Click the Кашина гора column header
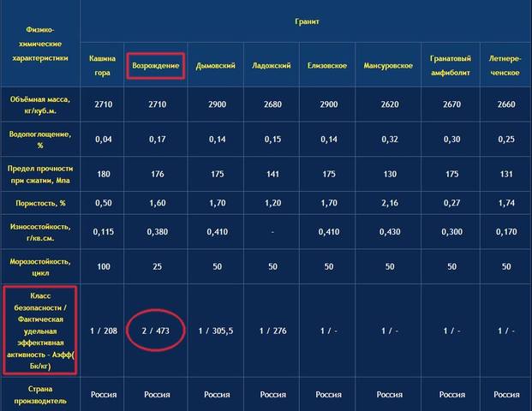This screenshot has height=411, width=532. (x=102, y=65)
